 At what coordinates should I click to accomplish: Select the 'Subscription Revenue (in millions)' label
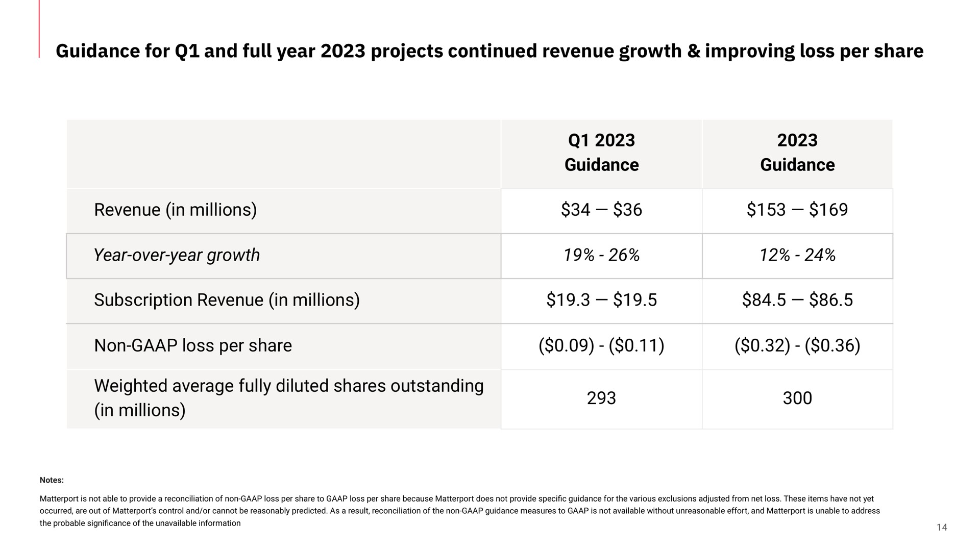227,300
